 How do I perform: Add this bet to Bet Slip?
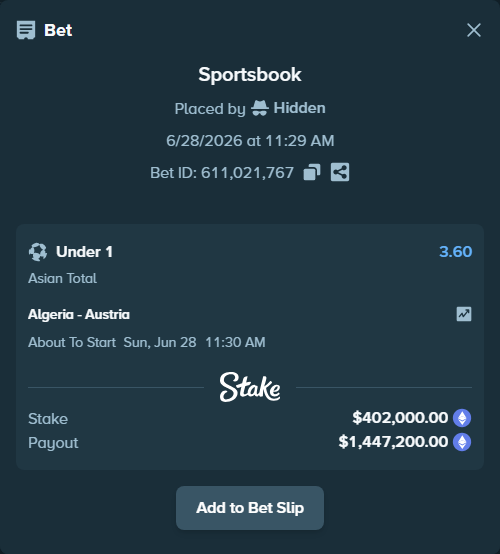pos(250,508)
